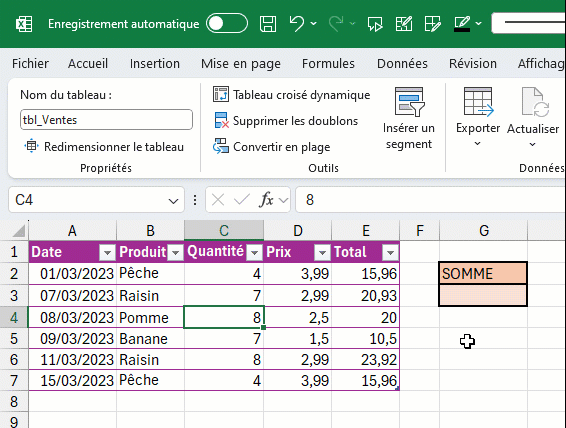The image size is (566, 428).
Task: Click the Convertir en plage icon
Action: pyautogui.click(x=221, y=146)
